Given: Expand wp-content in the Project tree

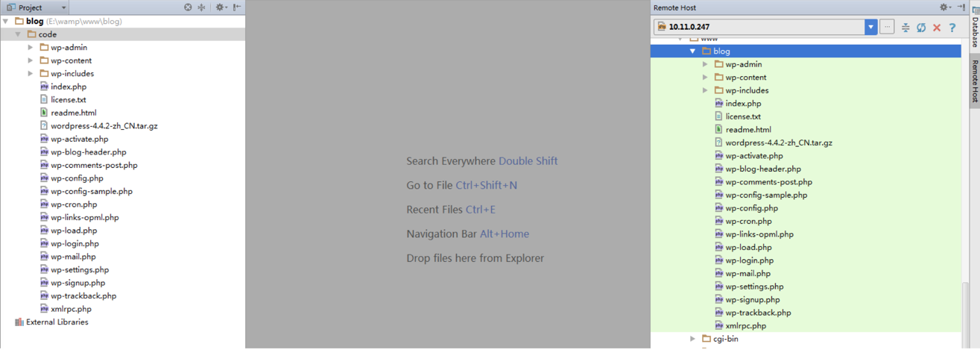Looking at the screenshot, I should (x=31, y=60).
